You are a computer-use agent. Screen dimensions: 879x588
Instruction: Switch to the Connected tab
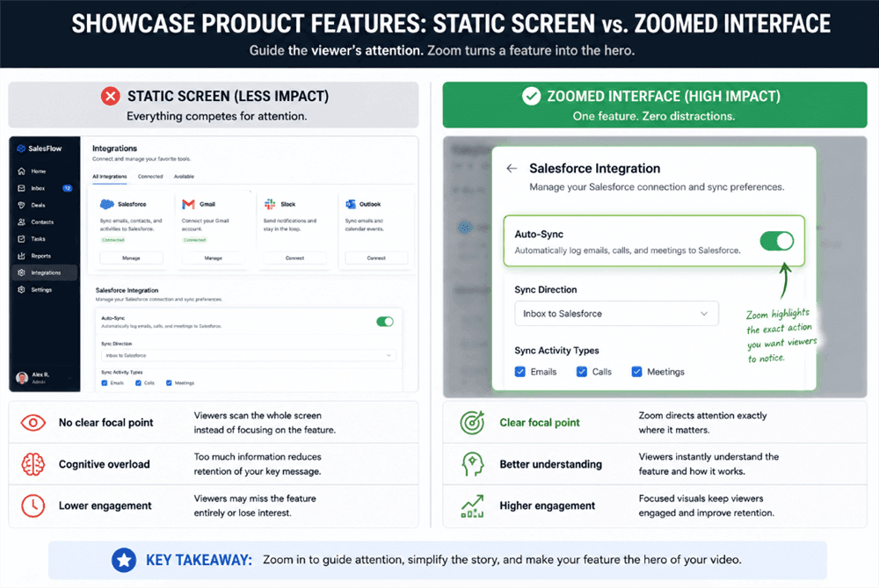(150, 177)
